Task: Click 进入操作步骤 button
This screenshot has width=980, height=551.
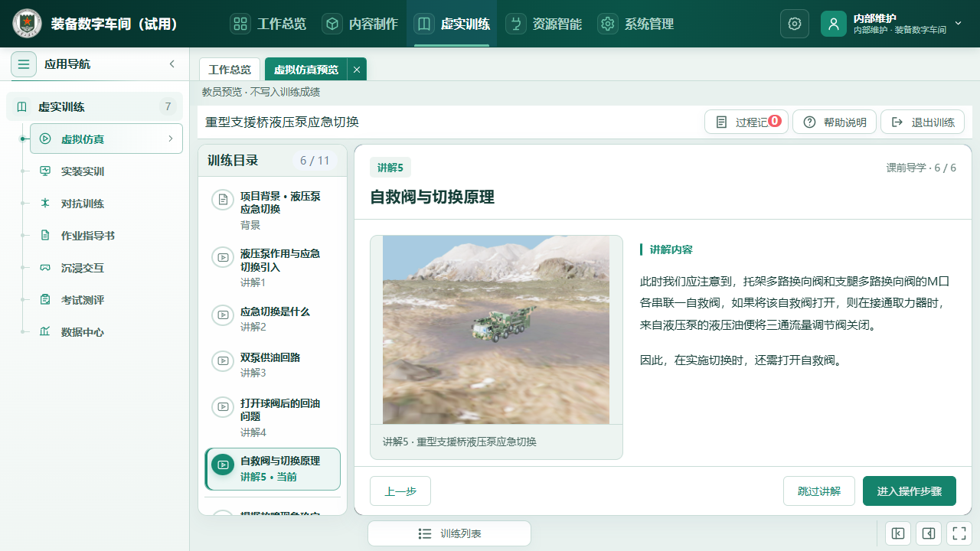Action: [910, 491]
